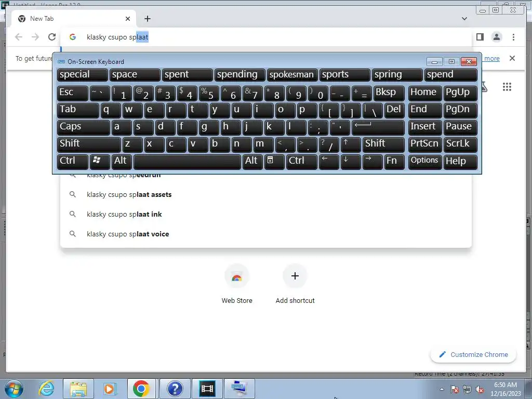Pick the 'spent' word prediction
The image size is (532, 399).
click(x=187, y=75)
